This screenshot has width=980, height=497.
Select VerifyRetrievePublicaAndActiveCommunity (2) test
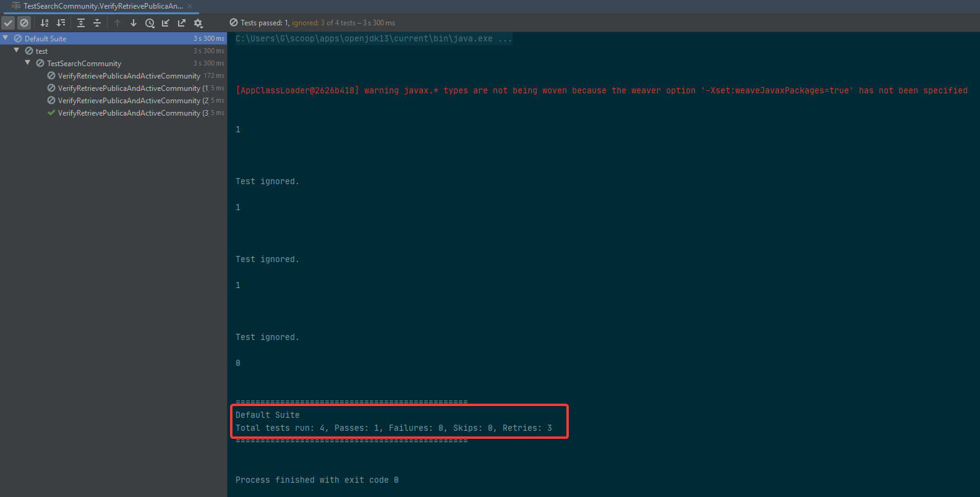[x=114, y=100]
